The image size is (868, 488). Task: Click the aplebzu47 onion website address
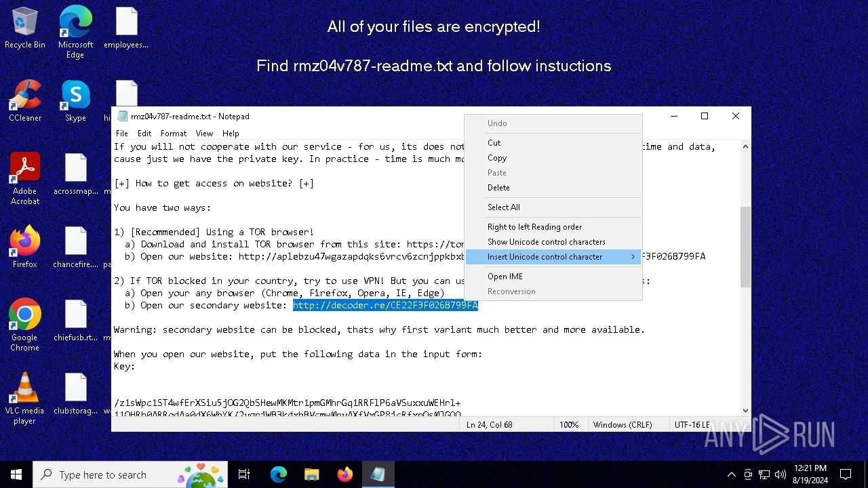351,257
